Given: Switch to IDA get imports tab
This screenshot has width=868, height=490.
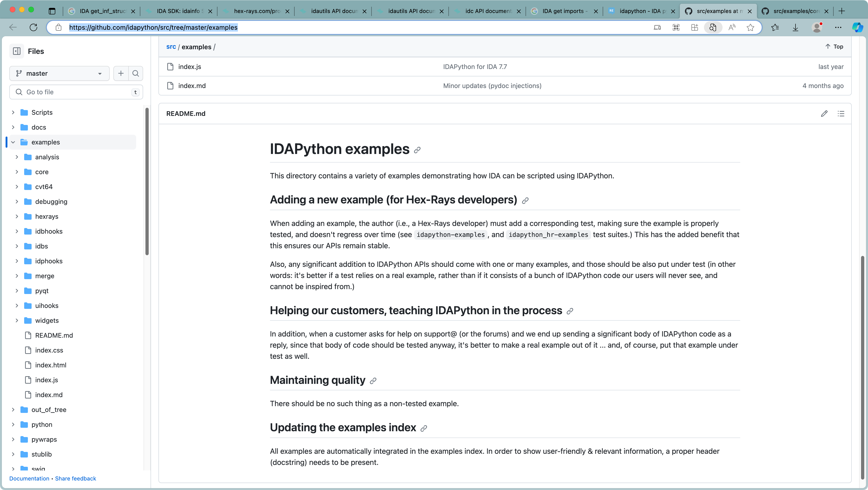Looking at the screenshot, I should coord(565,11).
